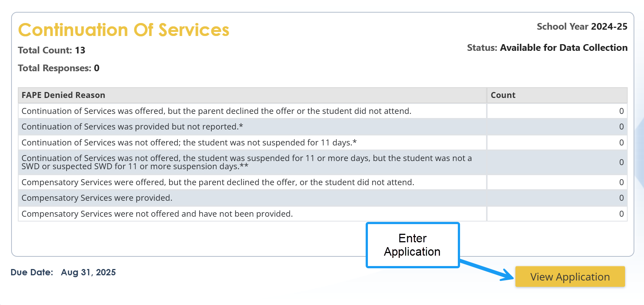Click the 'Compensatory Services were provided.' row

97,198
